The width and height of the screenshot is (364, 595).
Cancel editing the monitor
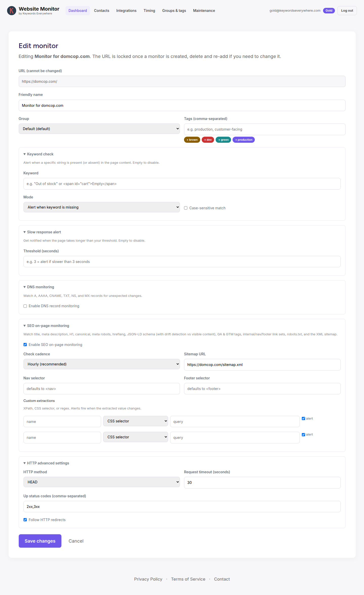click(76, 541)
